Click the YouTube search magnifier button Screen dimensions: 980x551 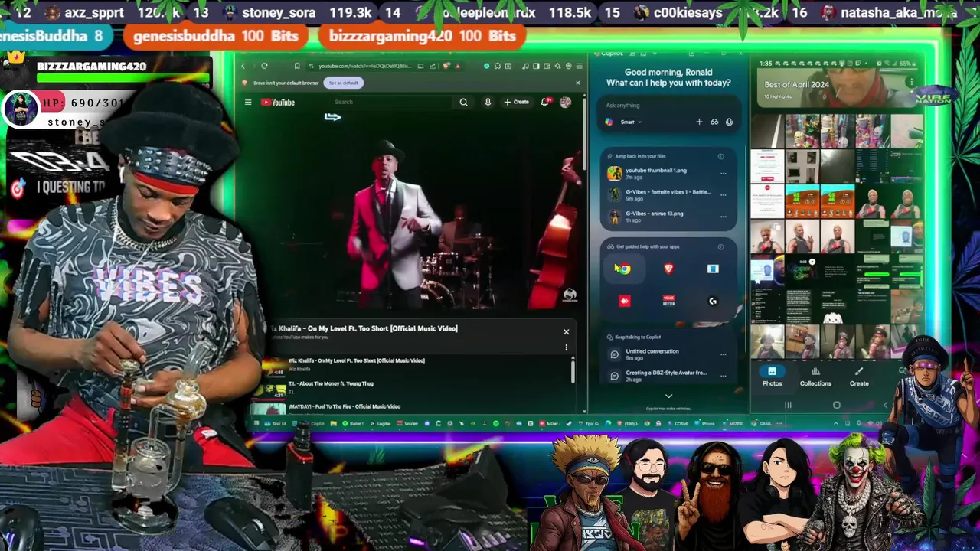coord(463,102)
